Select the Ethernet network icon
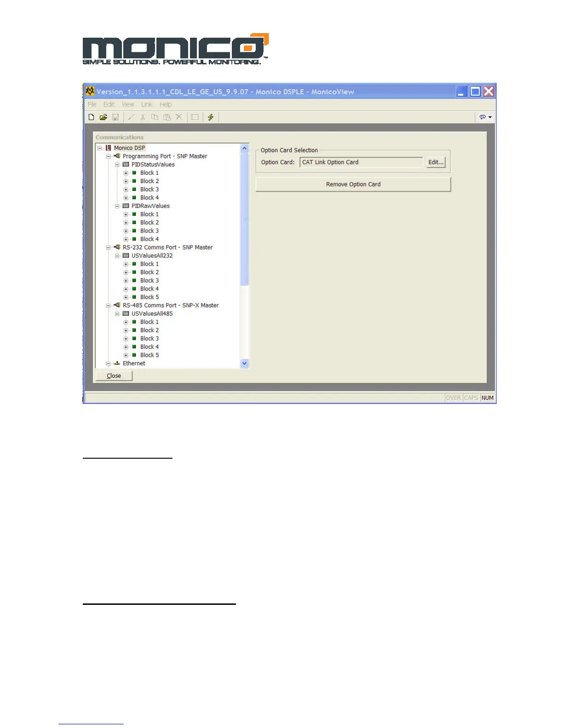Viewport: 563px width, 728px height. 117,363
